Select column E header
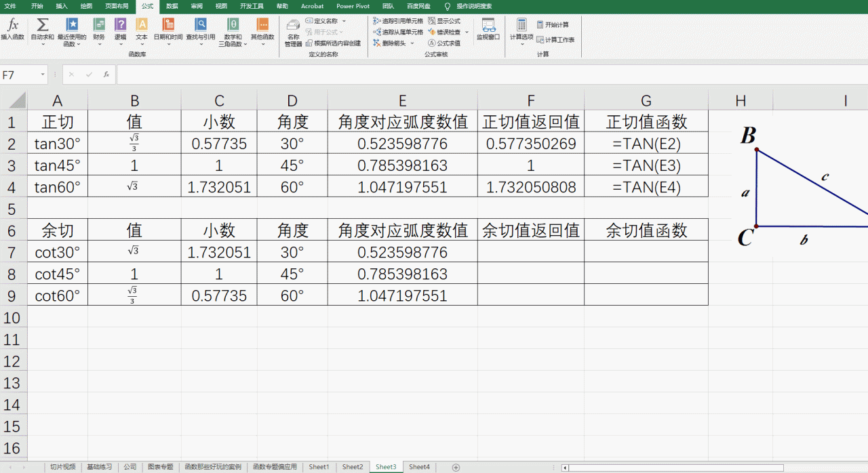Viewport: 868px width, 473px height. tap(402, 101)
